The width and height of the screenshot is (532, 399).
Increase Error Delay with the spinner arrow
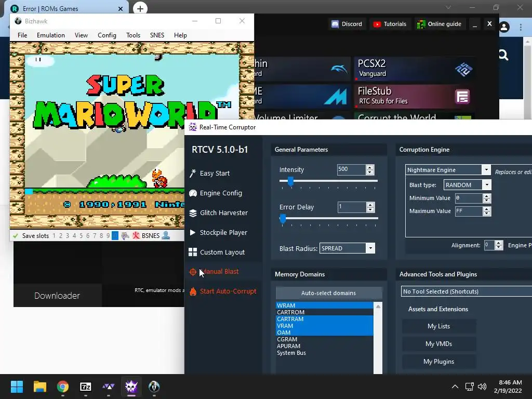370,205
